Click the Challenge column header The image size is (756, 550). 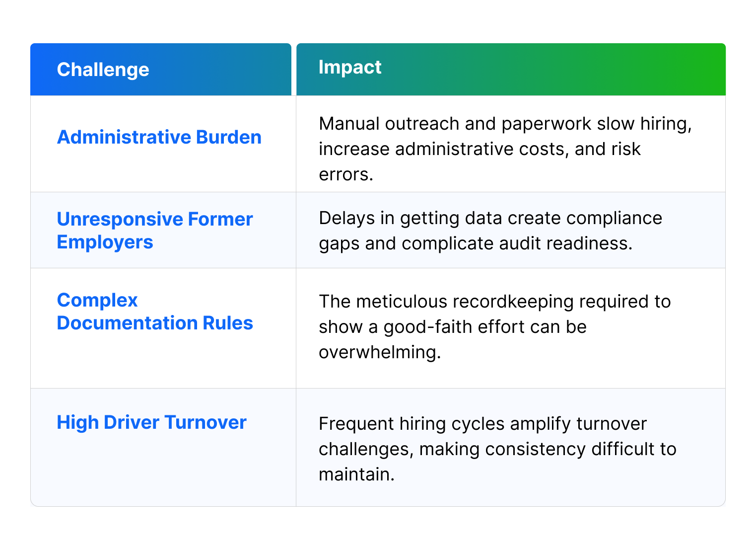[103, 70]
